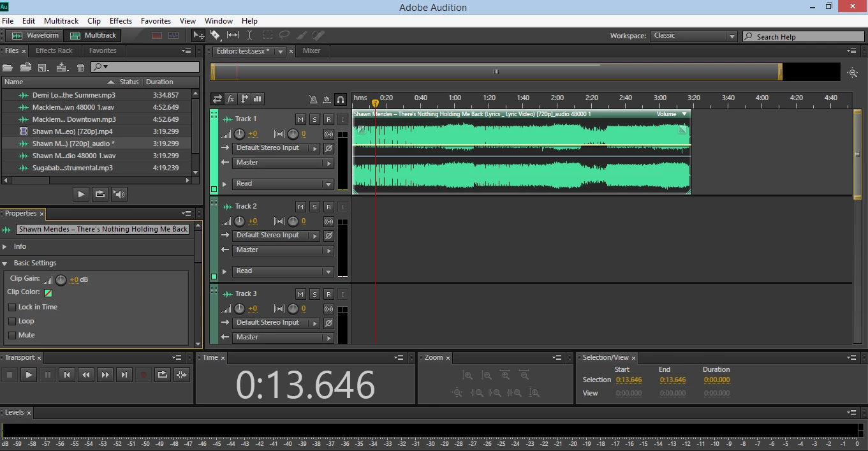Move playhead to next marker

click(124, 375)
